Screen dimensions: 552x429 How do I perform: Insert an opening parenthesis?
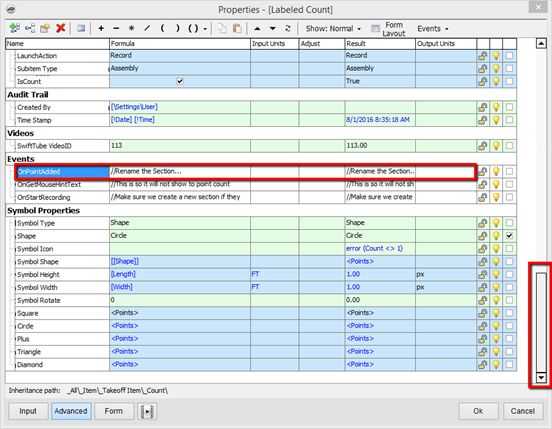pyautogui.click(x=162, y=28)
